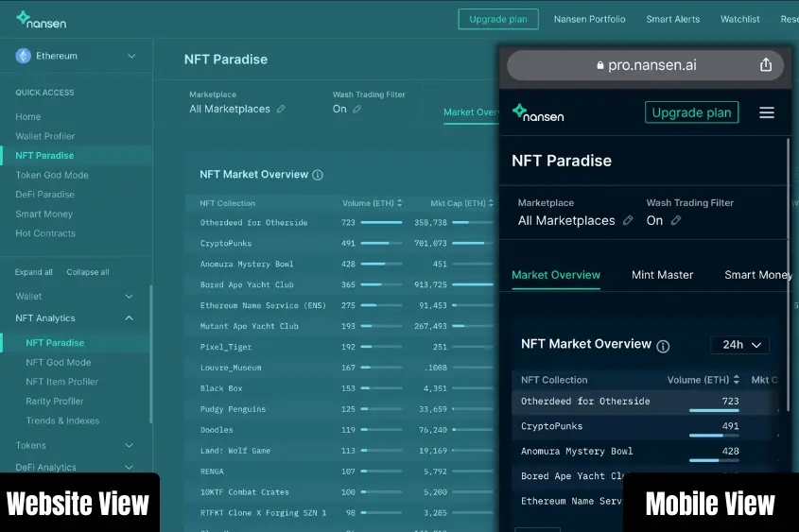Collapse the NFT Analytics sidebar section
799x532 pixels.
pyautogui.click(x=129, y=318)
